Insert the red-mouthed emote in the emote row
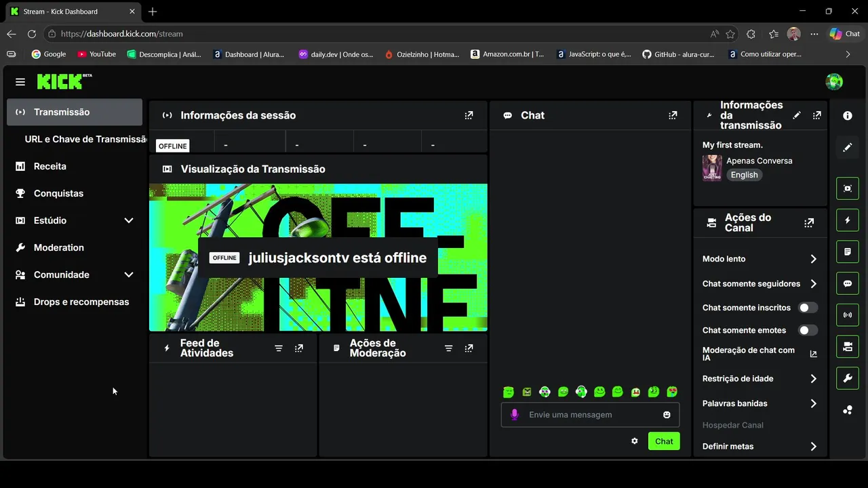868x488 pixels. tap(635, 392)
